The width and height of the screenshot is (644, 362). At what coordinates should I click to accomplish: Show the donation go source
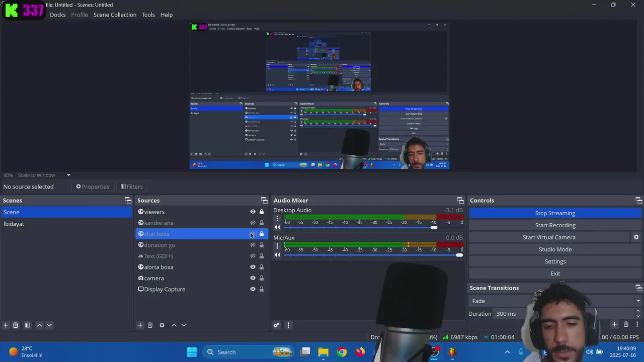[253, 245]
